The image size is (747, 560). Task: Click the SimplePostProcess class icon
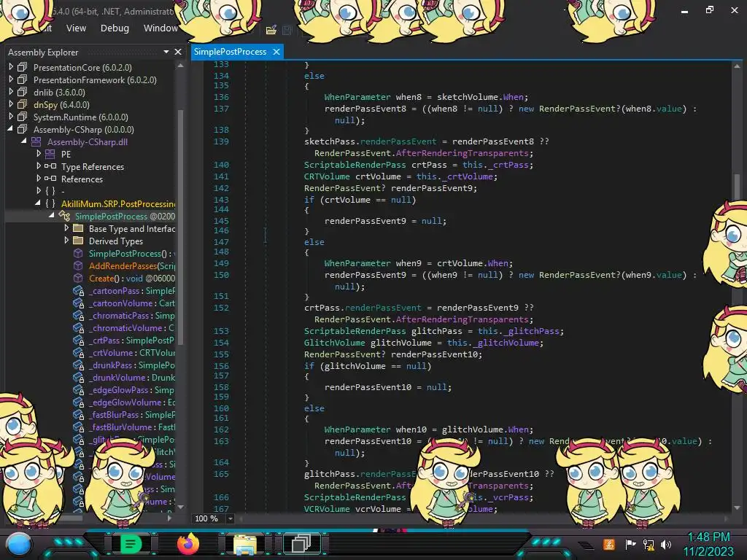pos(64,216)
